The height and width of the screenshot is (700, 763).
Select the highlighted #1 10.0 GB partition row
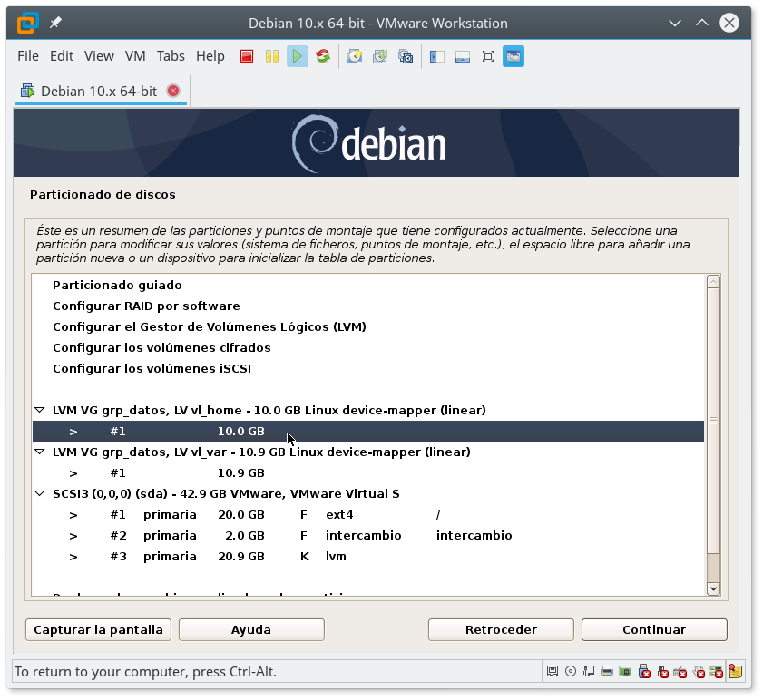[x=368, y=432]
